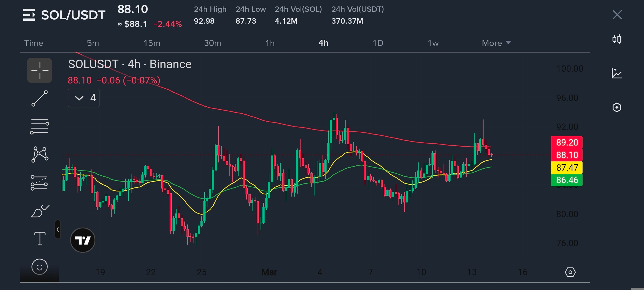Open the forecasting and measurement tools
Viewport: 644px width, 290px height.
click(40, 183)
